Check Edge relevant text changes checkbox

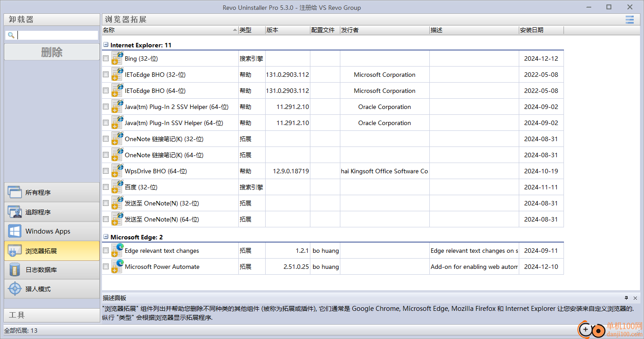tap(106, 250)
